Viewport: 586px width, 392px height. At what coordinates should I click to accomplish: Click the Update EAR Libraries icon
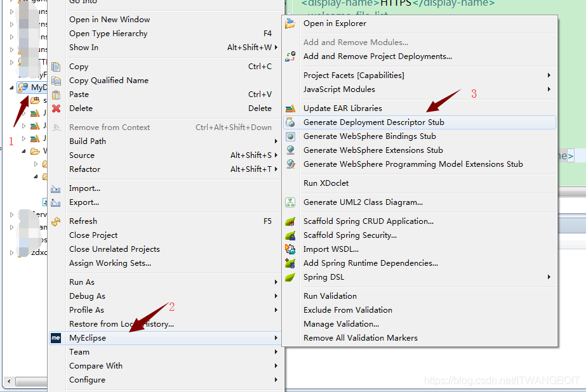point(290,108)
